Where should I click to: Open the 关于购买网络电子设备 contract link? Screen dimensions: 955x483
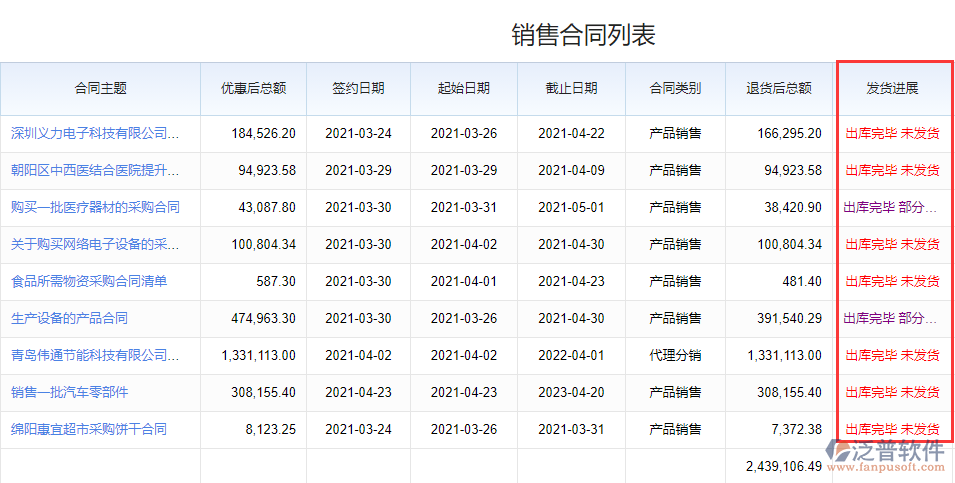point(95,244)
